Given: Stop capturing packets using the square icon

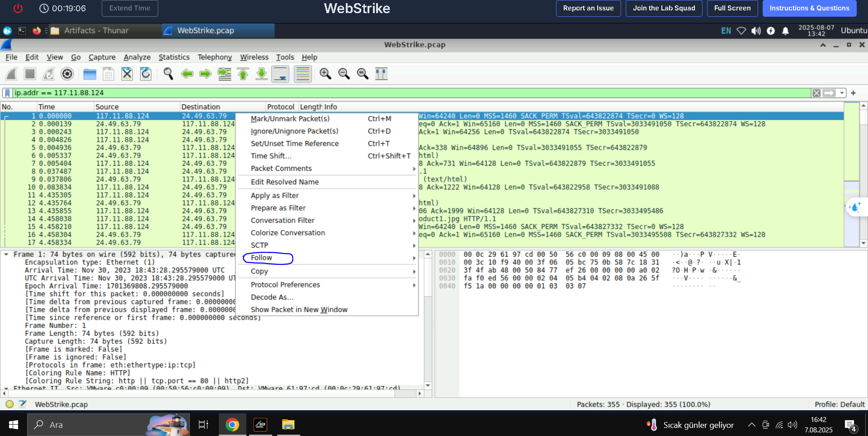Looking at the screenshot, I should pos(30,74).
